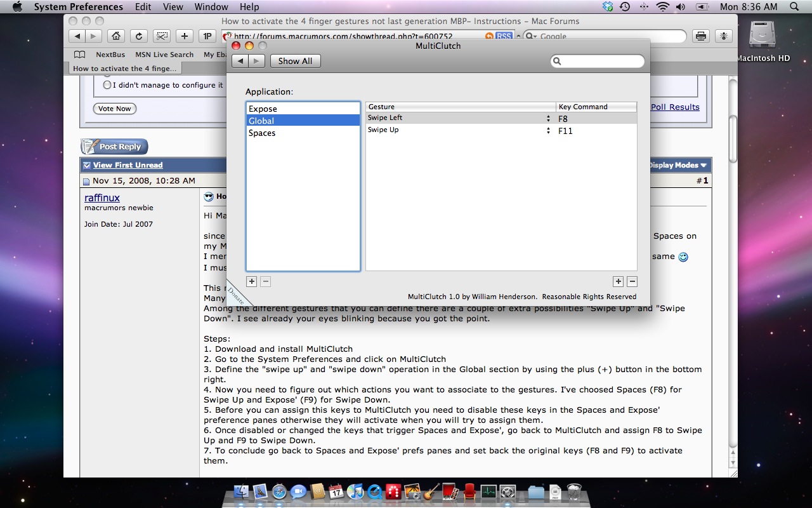Open the Apple menu
This screenshot has height=508, width=812.
point(17,7)
